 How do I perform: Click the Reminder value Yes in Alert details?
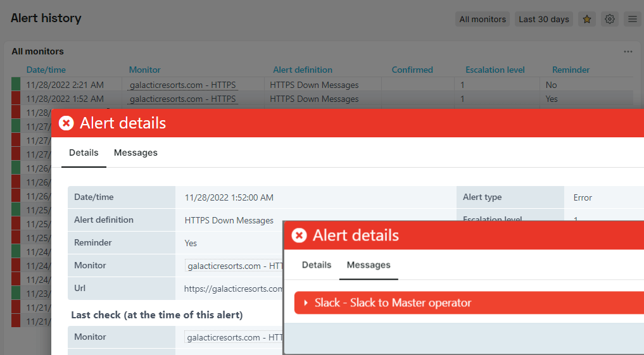191,243
